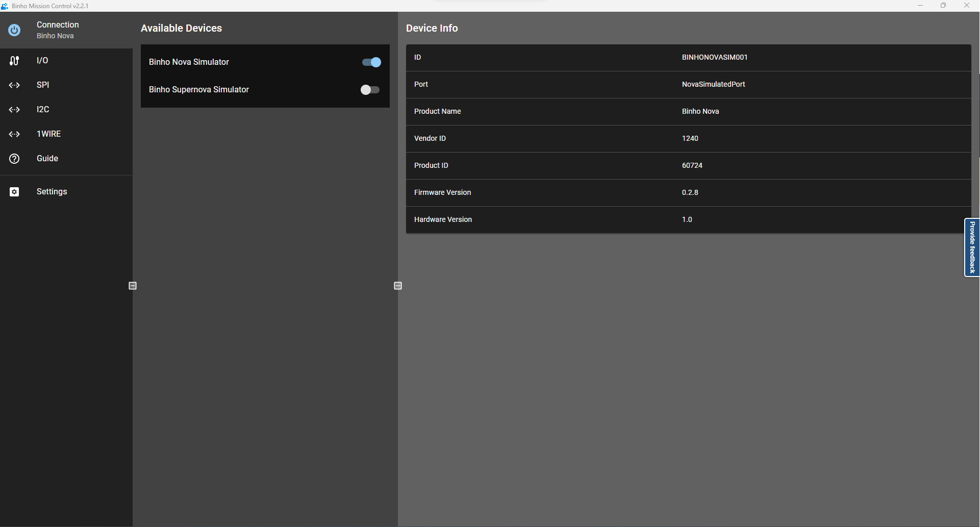Screen dimensions: 980x527
Task: Click the Hardware Version value 1.0
Action: click(x=687, y=220)
